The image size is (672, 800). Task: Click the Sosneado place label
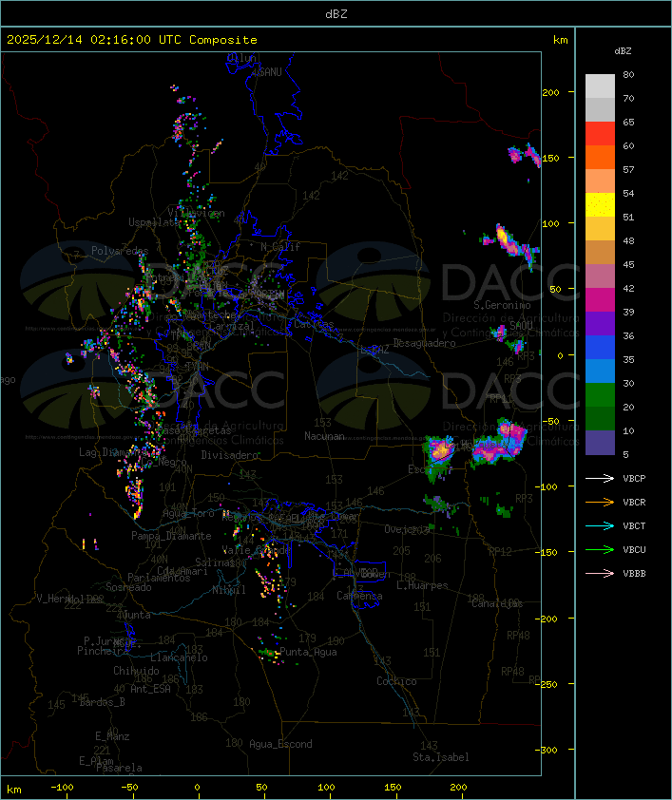(128, 587)
